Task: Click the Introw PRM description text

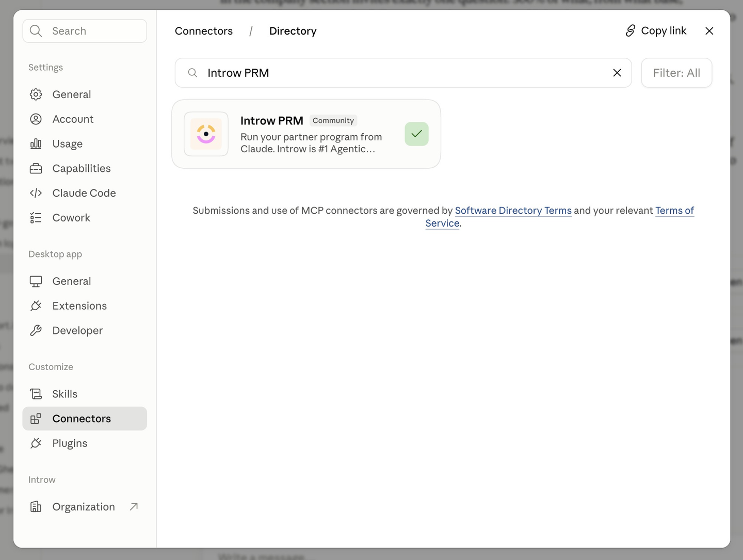Action: click(311, 143)
